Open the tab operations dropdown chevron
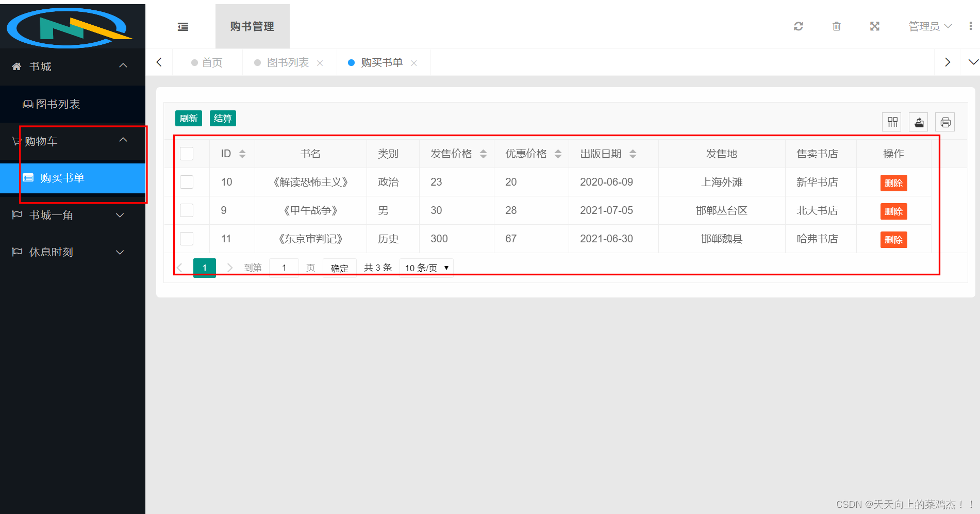The image size is (980, 514). 973,62
